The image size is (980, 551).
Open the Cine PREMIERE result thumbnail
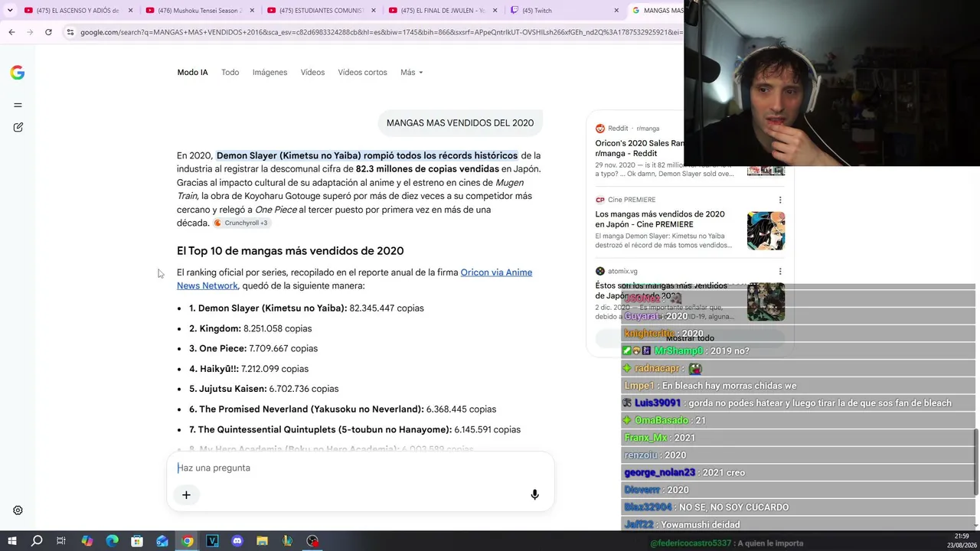click(766, 231)
